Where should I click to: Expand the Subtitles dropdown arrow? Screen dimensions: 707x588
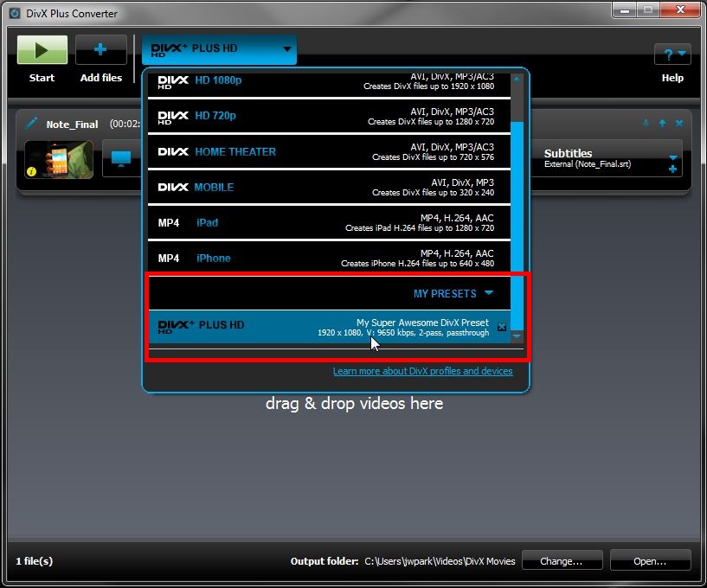[672, 157]
